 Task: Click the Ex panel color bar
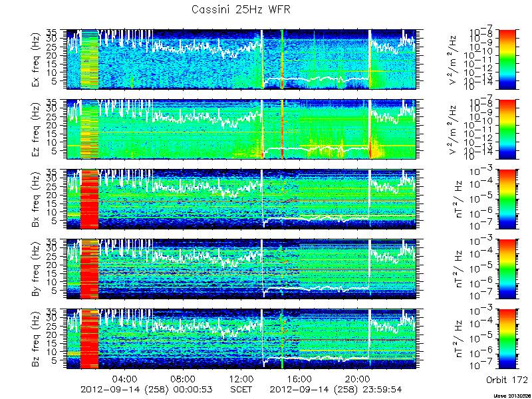coord(507,59)
